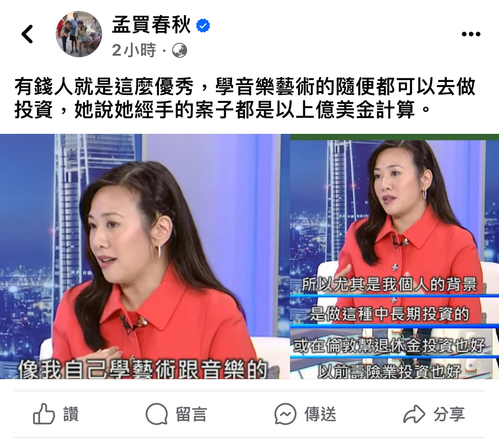Click the post caption text

point(245,98)
